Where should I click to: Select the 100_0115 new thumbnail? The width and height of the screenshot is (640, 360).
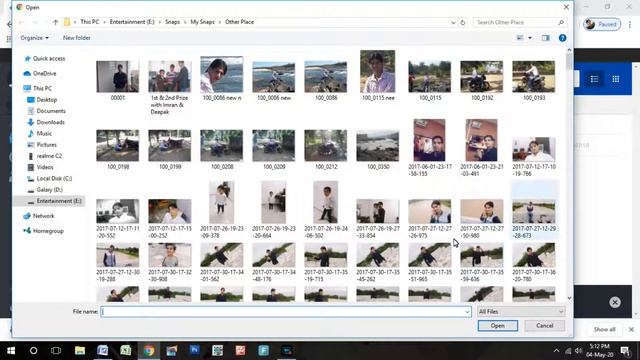tap(378, 71)
